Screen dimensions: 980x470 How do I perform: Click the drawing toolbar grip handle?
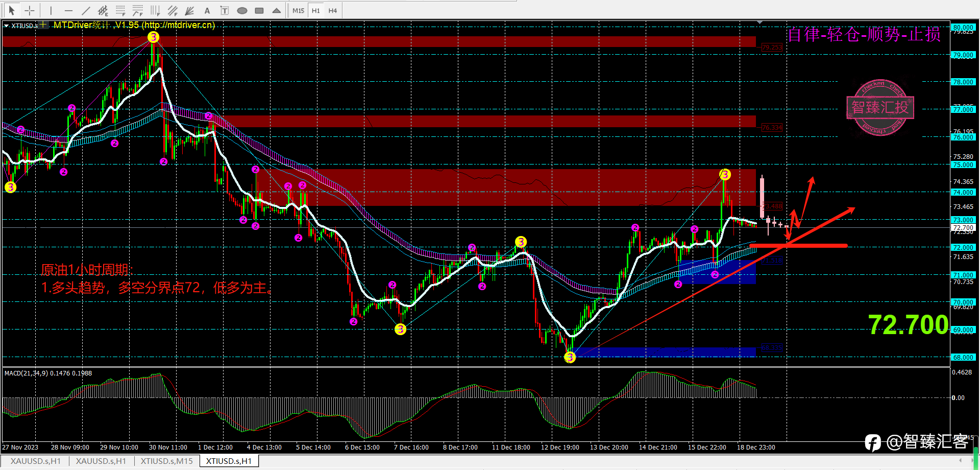3,10
